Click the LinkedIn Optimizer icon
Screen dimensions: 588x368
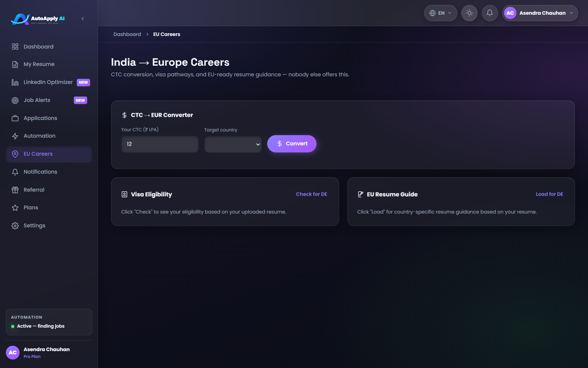[x=15, y=82]
